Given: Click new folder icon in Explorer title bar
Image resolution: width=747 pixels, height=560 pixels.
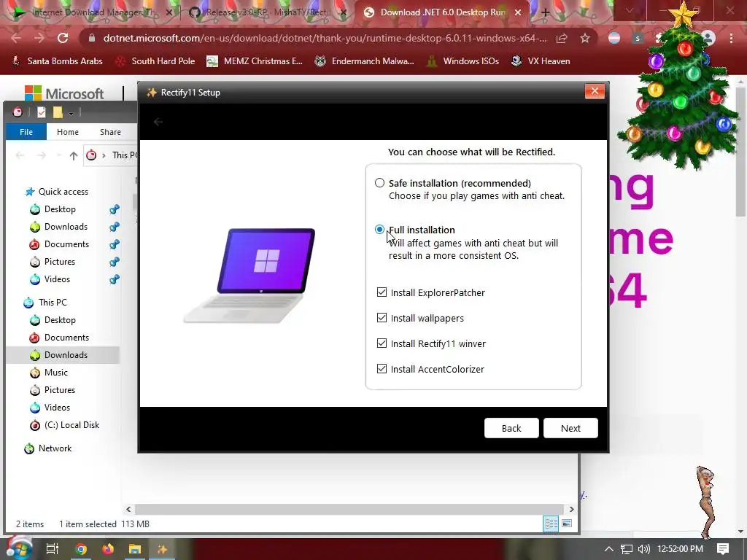Looking at the screenshot, I should pyautogui.click(x=58, y=112).
